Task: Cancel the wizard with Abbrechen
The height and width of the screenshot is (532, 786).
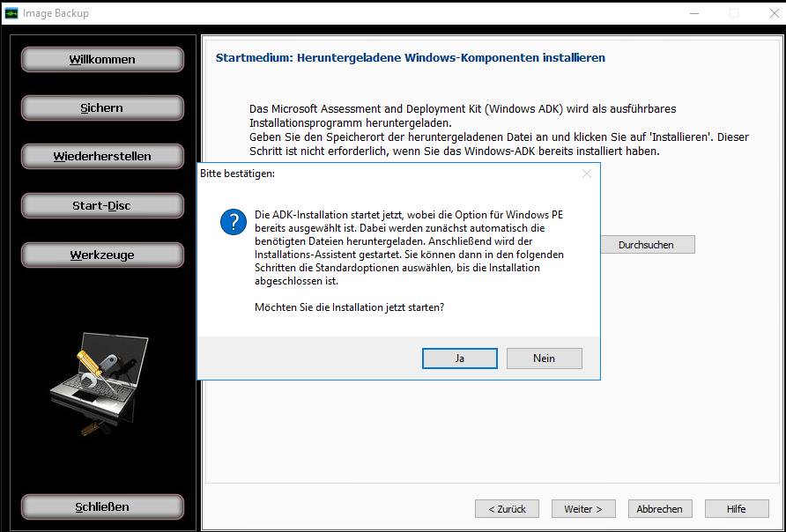Action: pyautogui.click(x=660, y=508)
